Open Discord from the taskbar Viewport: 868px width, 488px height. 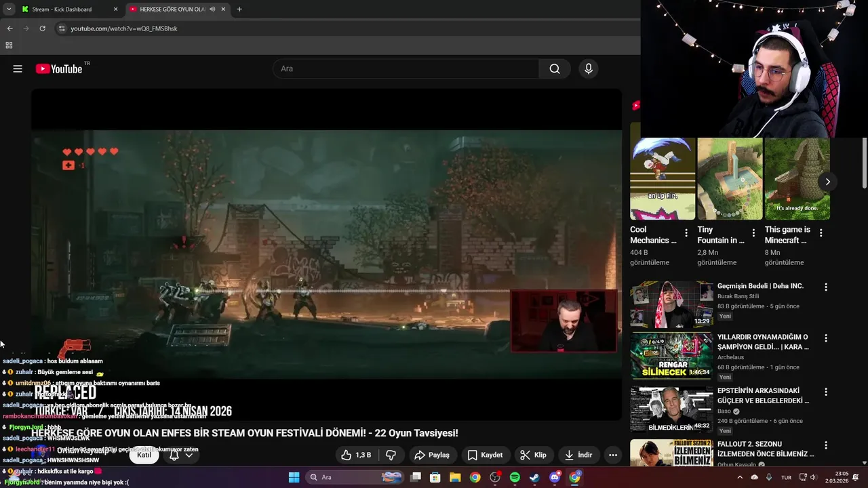pyautogui.click(x=555, y=477)
